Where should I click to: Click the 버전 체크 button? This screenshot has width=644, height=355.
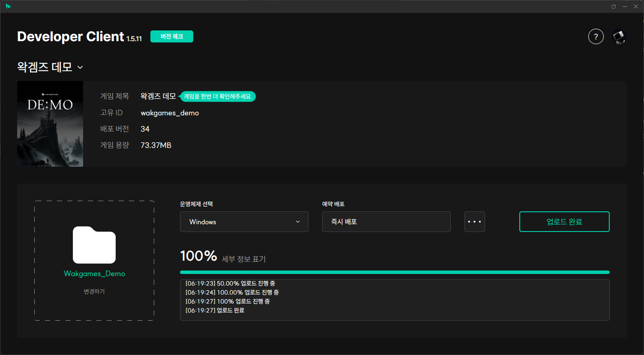171,36
